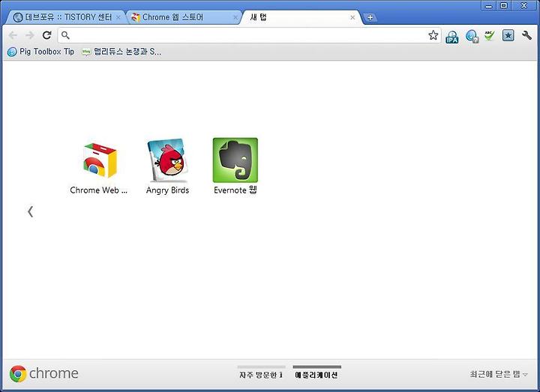Open the ABC spell check extension

[489, 35]
